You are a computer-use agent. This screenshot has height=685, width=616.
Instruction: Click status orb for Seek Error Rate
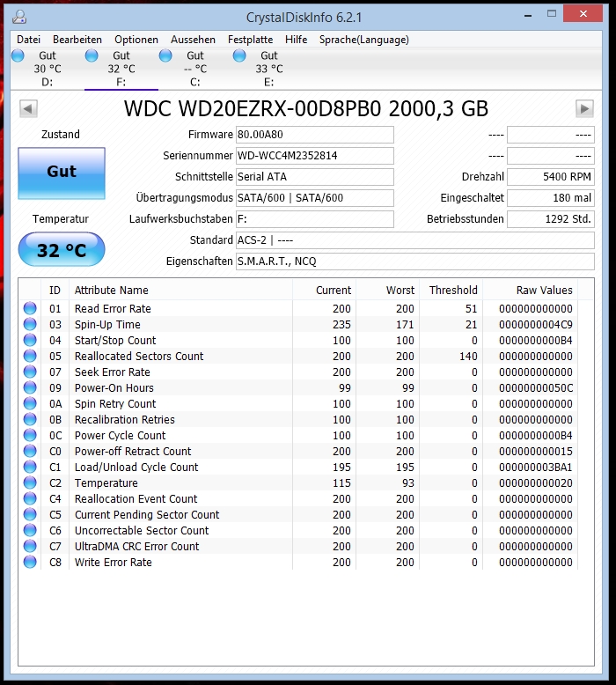[x=30, y=372]
